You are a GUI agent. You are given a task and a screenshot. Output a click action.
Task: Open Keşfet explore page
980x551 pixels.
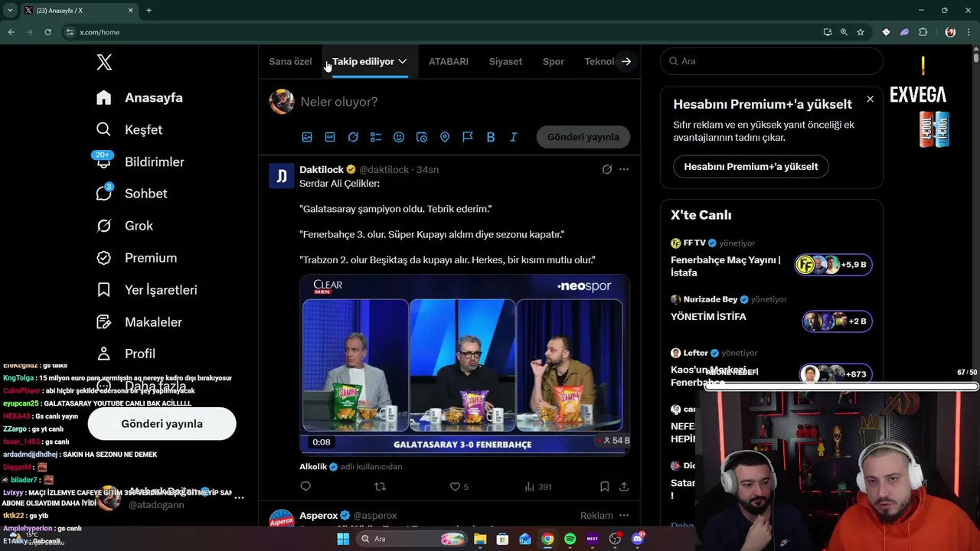(129, 130)
